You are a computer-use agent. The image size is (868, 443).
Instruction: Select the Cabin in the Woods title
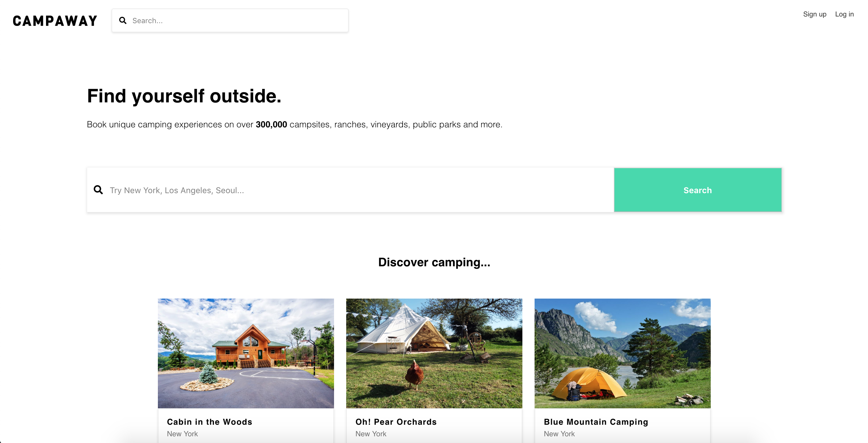tap(210, 422)
